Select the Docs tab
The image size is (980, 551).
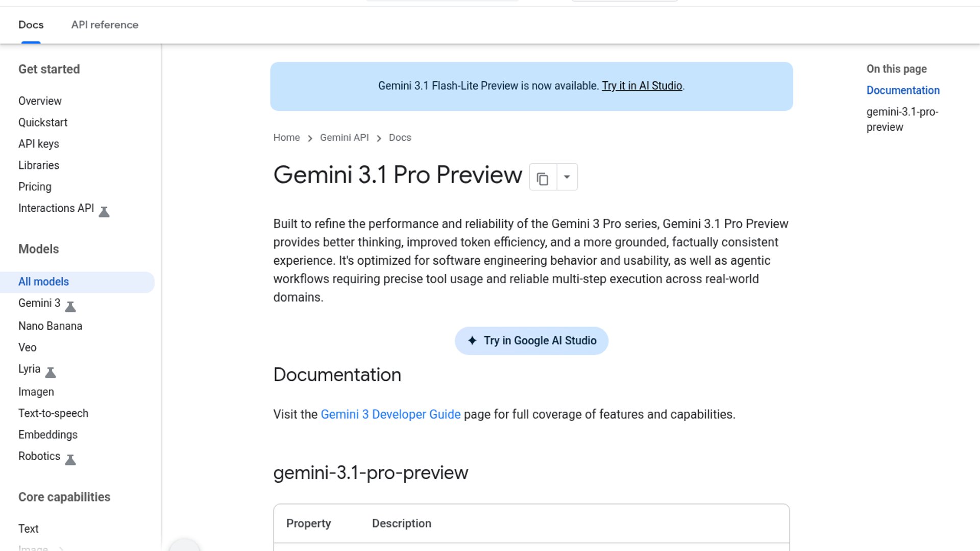tap(31, 24)
